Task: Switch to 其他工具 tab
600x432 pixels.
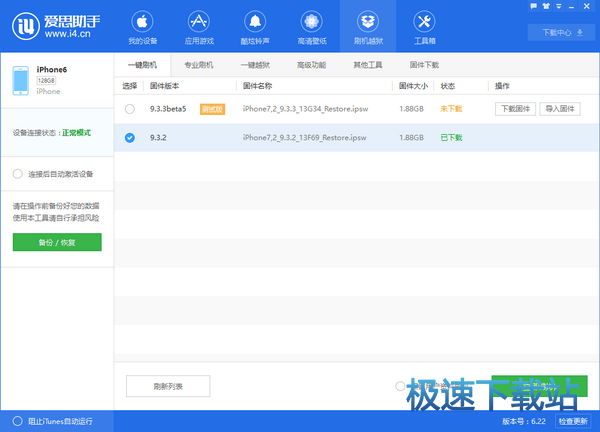Action: pyautogui.click(x=368, y=65)
